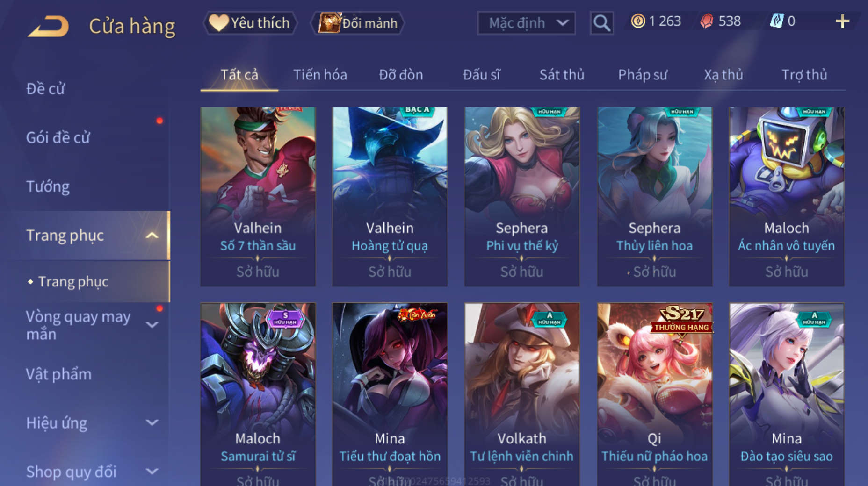This screenshot has height=486, width=868.
Task: Open Tướng in the sidebar
Action: (x=48, y=186)
